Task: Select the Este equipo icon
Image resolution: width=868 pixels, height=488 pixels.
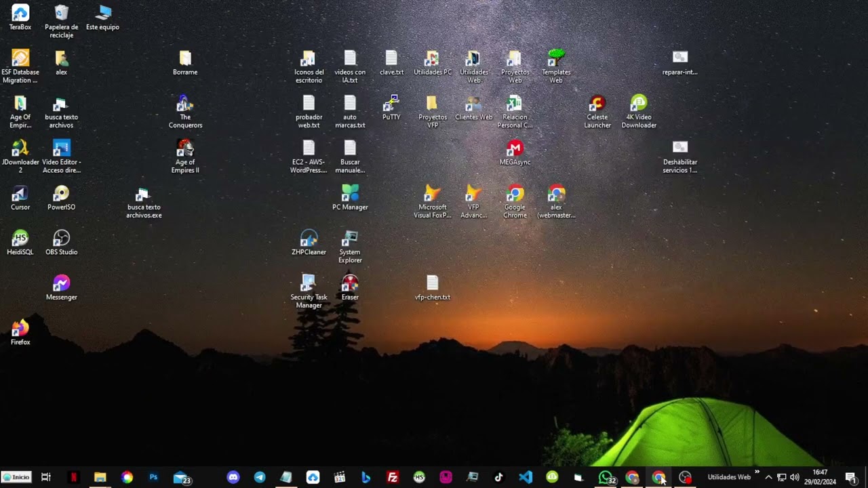Action: (x=102, y=18)
